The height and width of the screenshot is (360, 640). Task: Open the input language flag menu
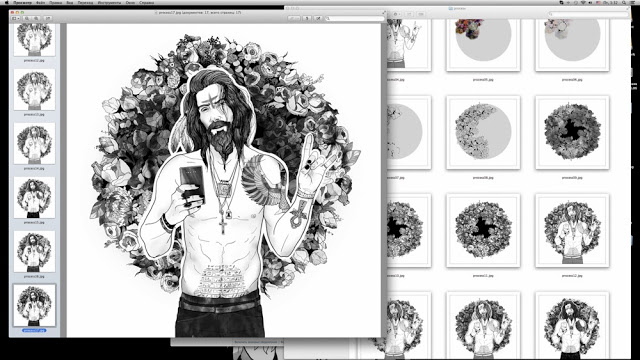[x=598, y=2]
